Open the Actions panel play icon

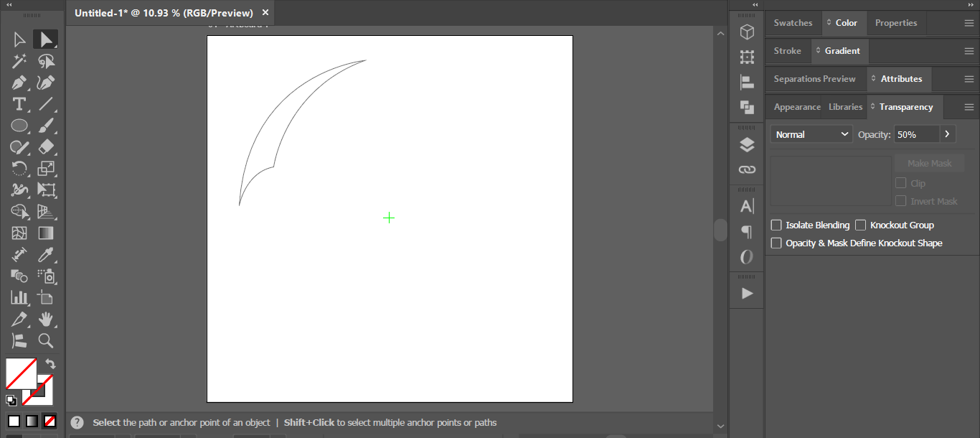[x=747, y=293]
